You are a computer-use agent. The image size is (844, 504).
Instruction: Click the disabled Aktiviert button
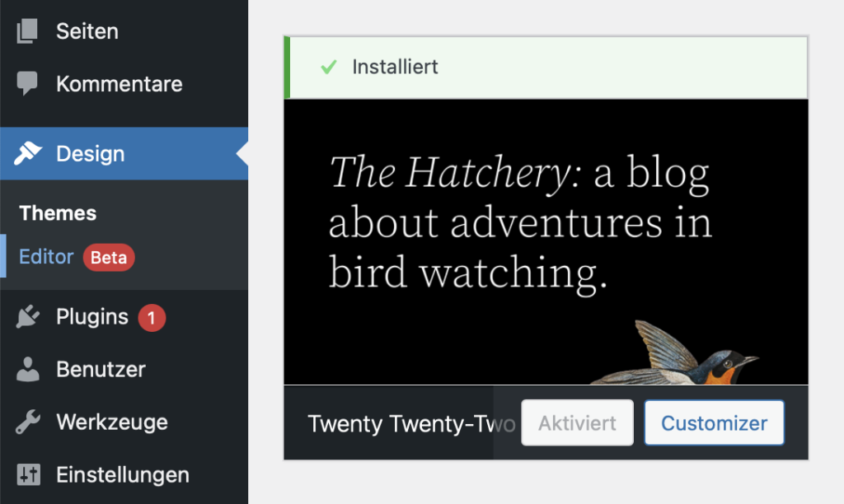click(x=577, y=423)
